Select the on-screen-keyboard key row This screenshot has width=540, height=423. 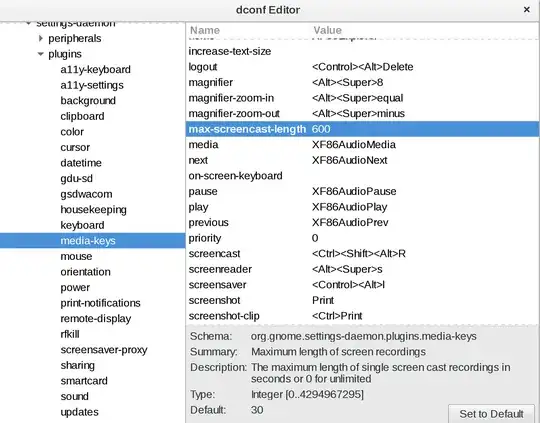point(362,176)
